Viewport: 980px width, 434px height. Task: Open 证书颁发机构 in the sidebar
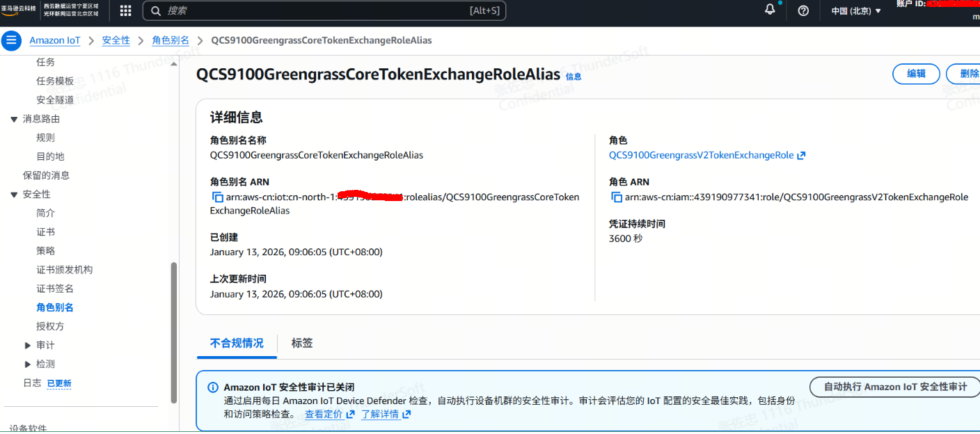click(x=64, y=269)
